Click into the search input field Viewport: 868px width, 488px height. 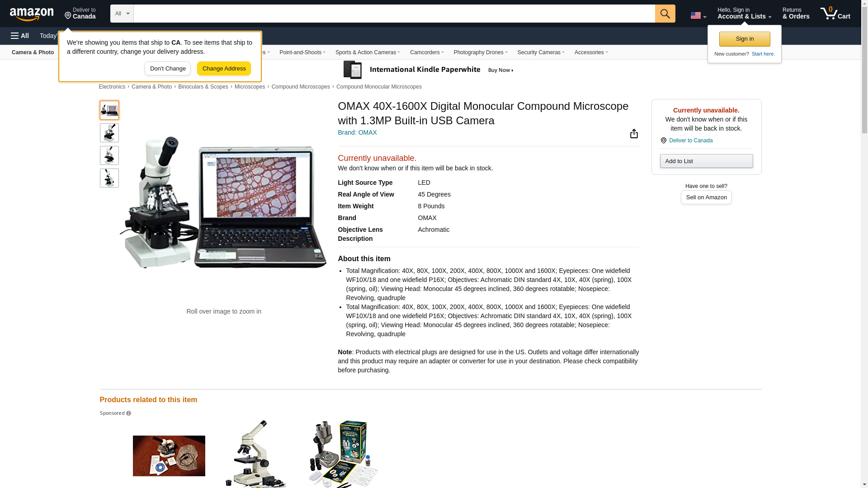coord(394,14)
